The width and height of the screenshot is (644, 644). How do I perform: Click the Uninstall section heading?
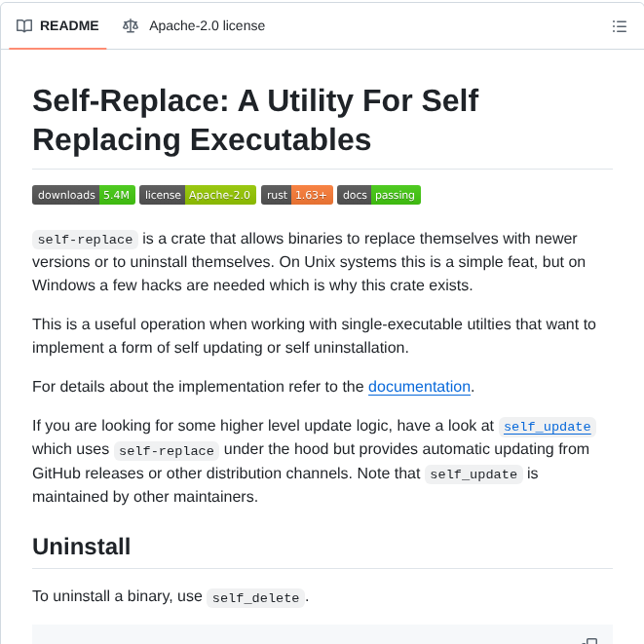click(x=82, y=546)
